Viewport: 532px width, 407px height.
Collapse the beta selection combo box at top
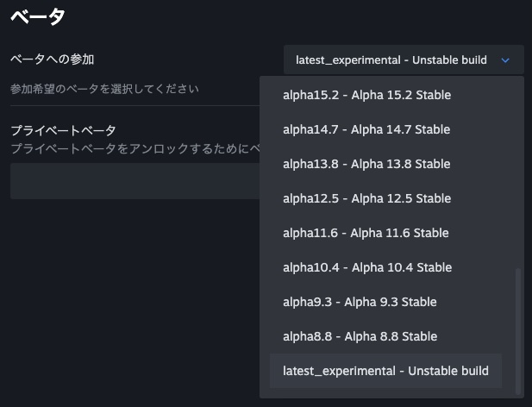click(x=391, y=60)
